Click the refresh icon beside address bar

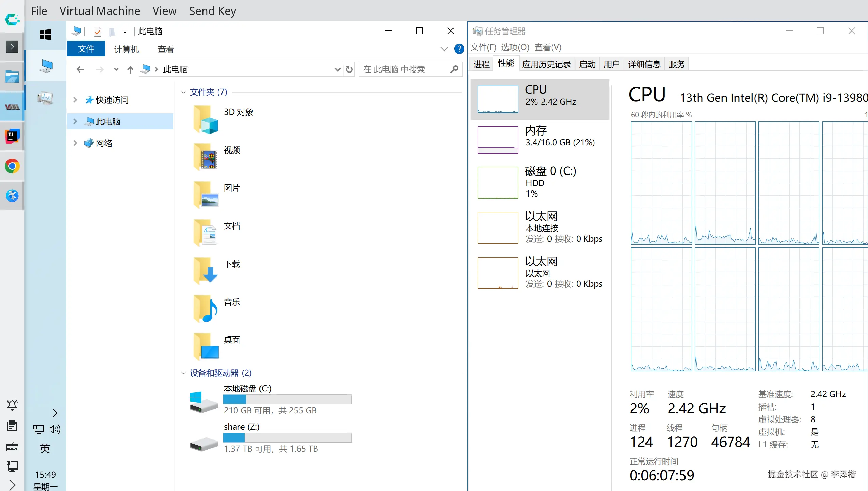(x=349, y=69)
